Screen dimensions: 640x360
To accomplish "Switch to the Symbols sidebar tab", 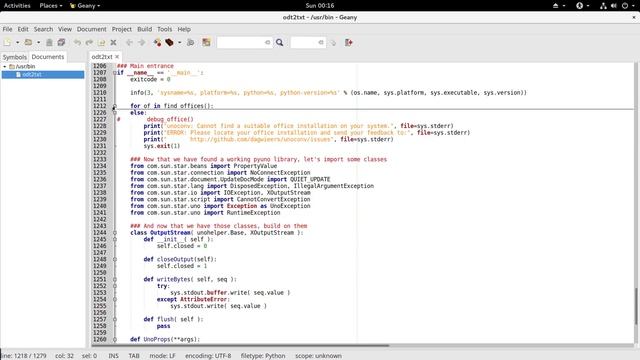I will 15,57.
